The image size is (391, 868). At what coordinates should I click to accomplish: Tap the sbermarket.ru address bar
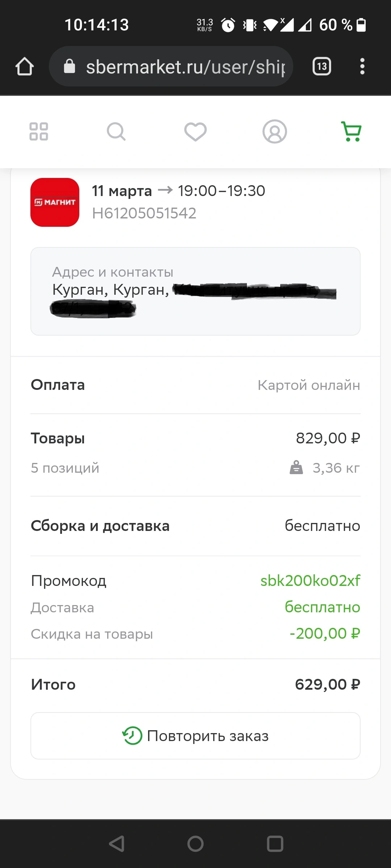click(171, 66)
